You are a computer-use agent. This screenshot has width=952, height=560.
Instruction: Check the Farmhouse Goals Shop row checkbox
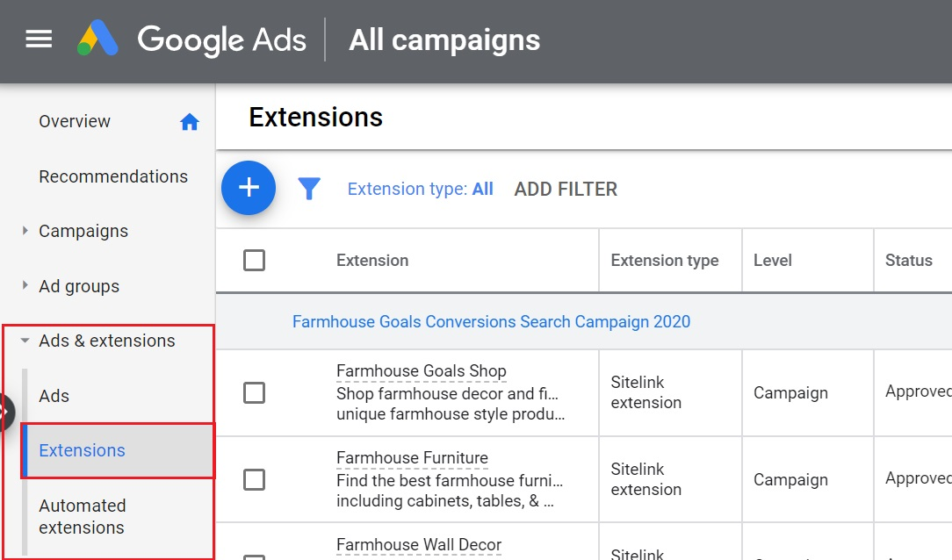(x=254, y=392)
